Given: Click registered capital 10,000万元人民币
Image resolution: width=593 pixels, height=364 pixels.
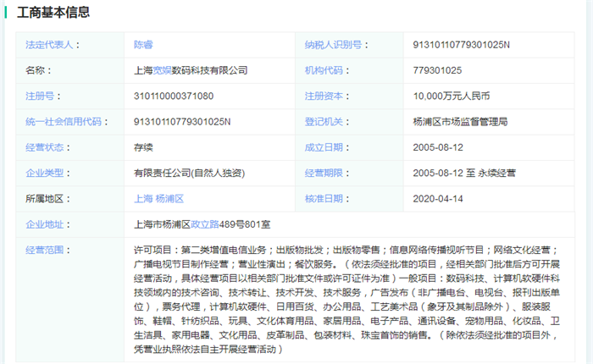Looking at the screenshot, I should pos(453,96).
